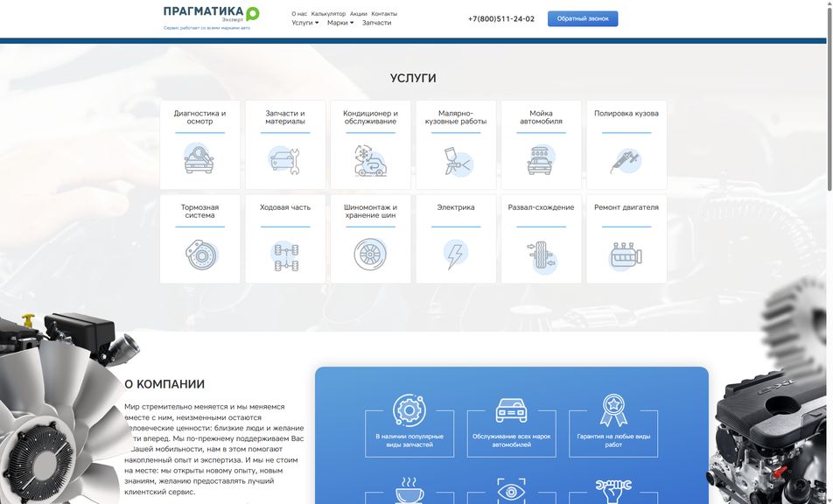Click the УСЛУГИ section heading
833x504 pixels.
413,78
